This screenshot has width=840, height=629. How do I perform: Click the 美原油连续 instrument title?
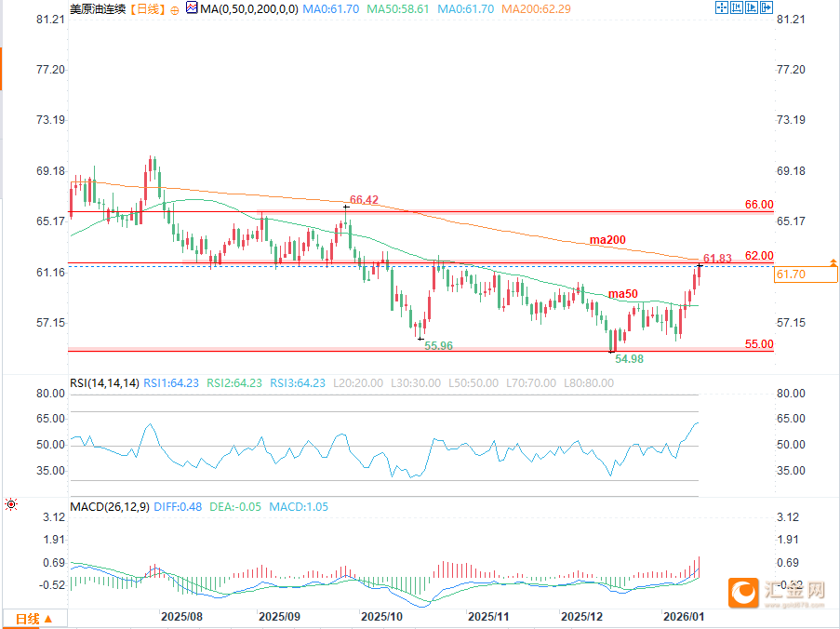point(98,8)
